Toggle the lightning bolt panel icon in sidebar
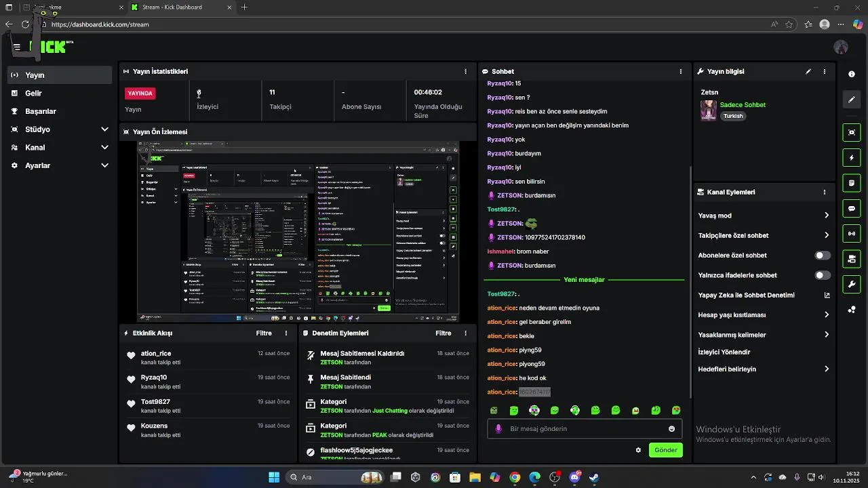Viewport: 868px width, 488px height. click(852, 158)
